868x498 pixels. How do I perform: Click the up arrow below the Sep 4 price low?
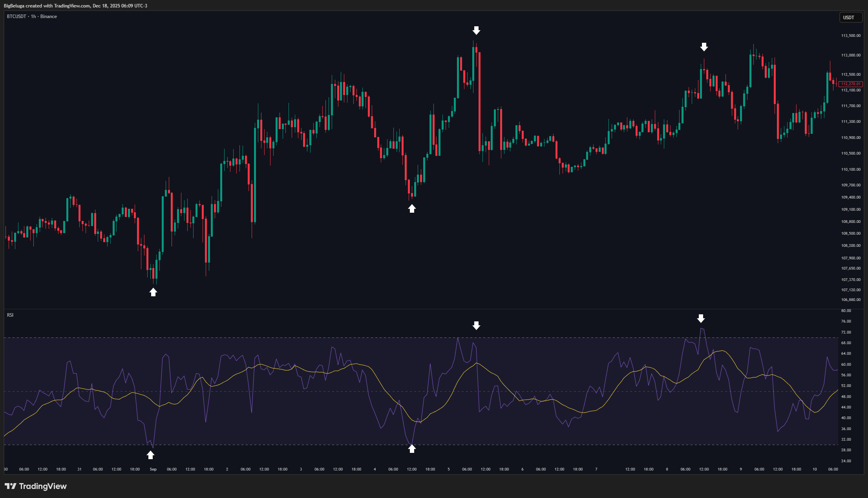412,209
